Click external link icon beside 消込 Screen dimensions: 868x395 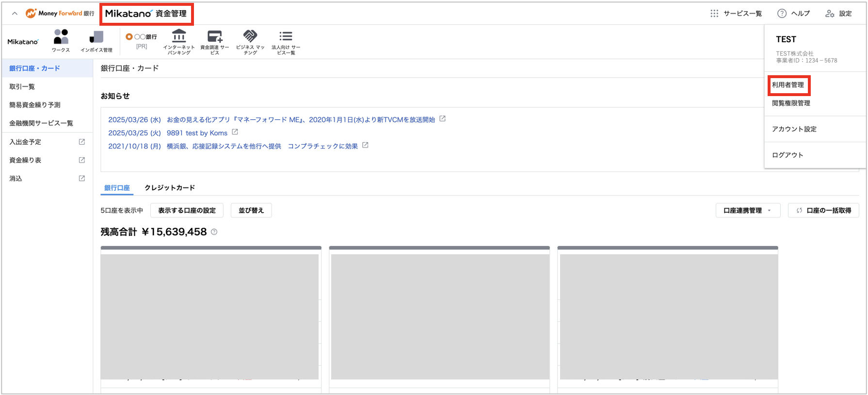82,179
